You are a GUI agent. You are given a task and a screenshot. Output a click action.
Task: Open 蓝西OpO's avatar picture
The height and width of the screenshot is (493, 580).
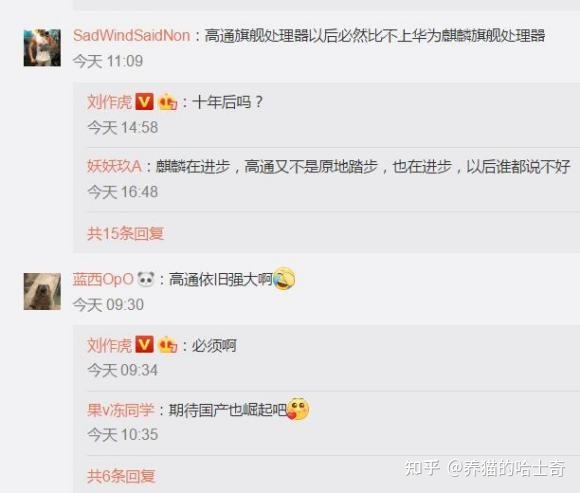pyautogui.click(x=42, y=291)
